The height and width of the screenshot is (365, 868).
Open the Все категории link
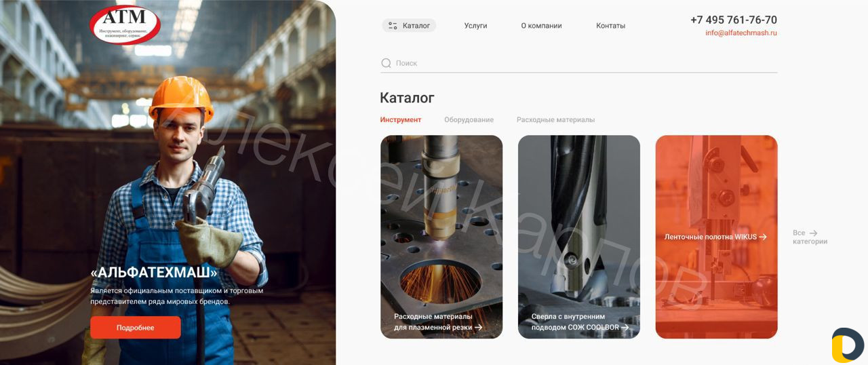pos(810,237)
